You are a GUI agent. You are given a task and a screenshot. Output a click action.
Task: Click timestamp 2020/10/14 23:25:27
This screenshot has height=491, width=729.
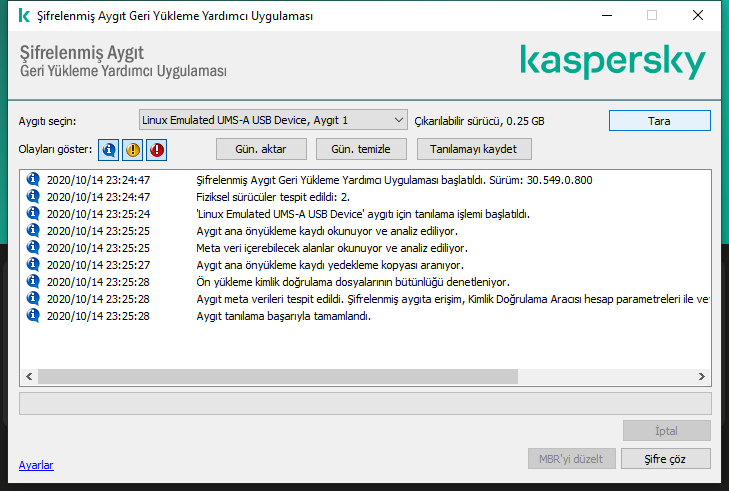tap(99, 265)
